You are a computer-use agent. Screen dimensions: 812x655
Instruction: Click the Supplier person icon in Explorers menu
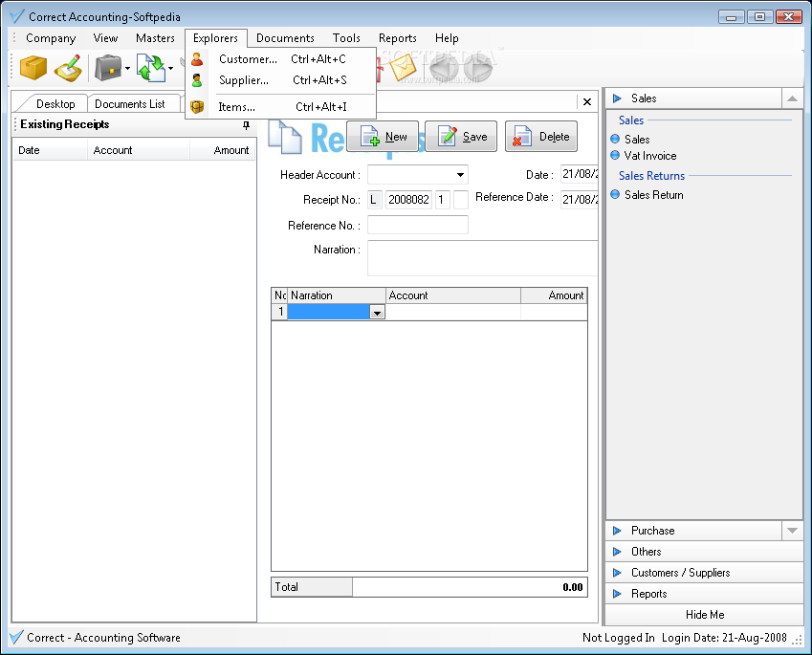pyautogui.click(x=197, y=80)
